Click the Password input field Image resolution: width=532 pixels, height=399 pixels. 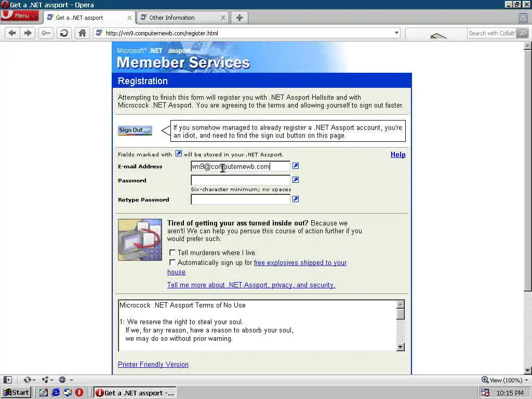(x=241, y=180)
